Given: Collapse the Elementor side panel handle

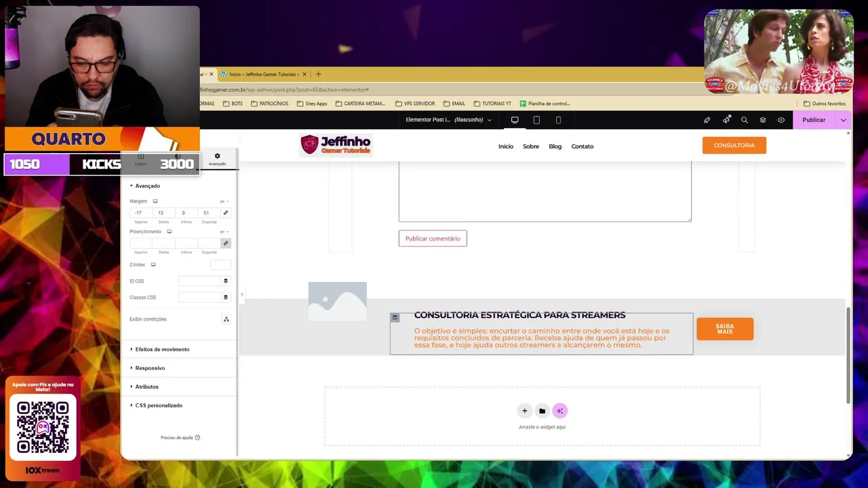Looking at the screenshot, I should [x=242, y=295].
